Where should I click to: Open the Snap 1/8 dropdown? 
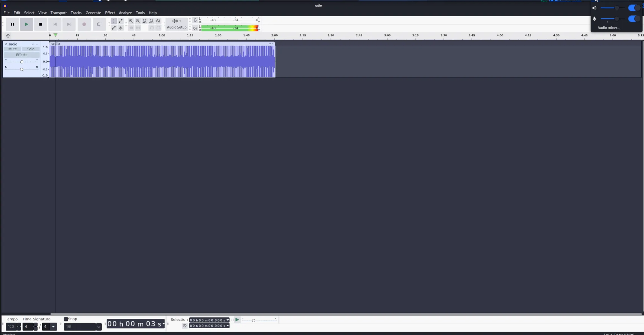[x=99, y=327]
